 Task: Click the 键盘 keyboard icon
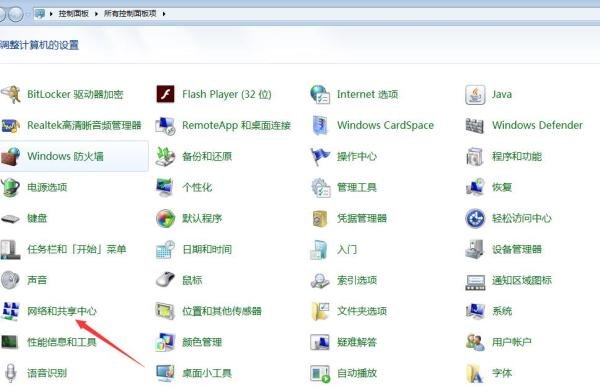coord(10,219)
